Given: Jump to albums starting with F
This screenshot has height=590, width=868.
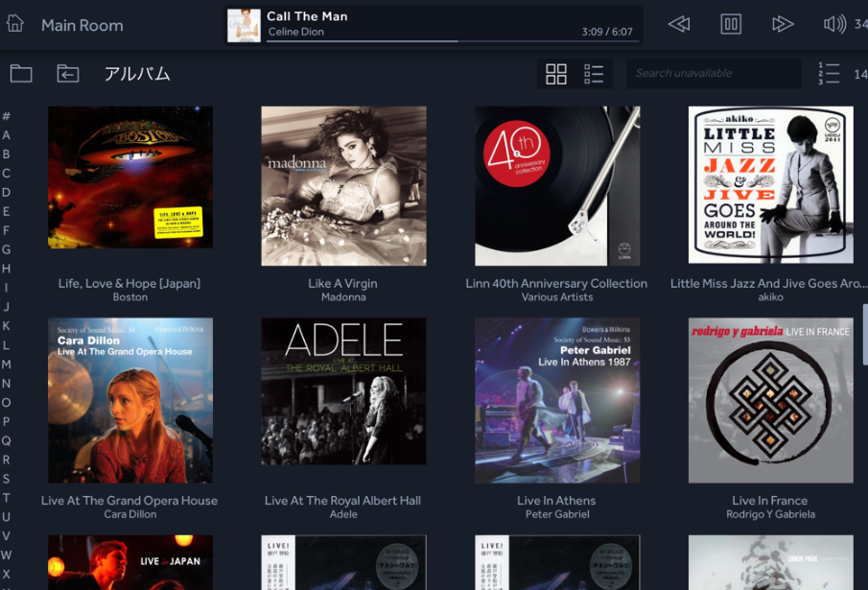Looking at the screenshot, I should (x=6, y=230).
